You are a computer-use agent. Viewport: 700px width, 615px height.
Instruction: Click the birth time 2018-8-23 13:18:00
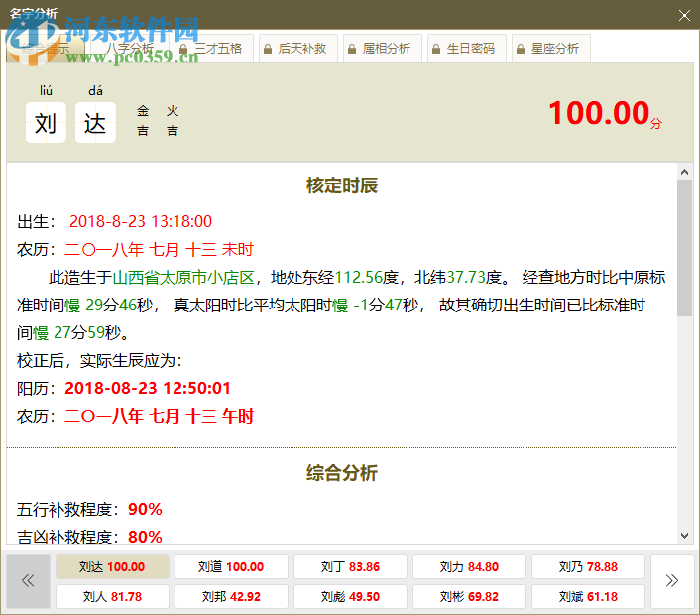coord(141,221)
